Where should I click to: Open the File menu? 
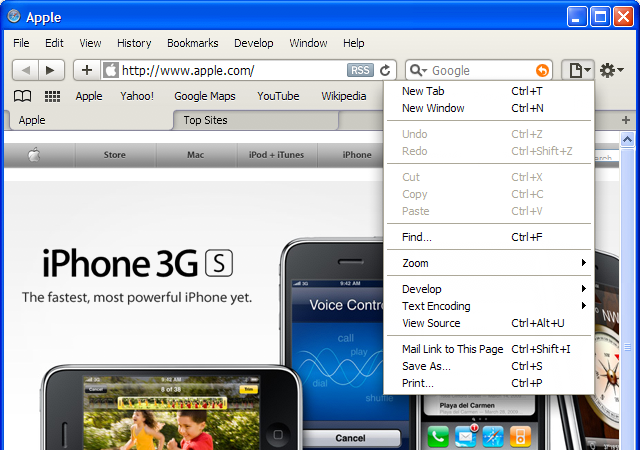[21, 43]
